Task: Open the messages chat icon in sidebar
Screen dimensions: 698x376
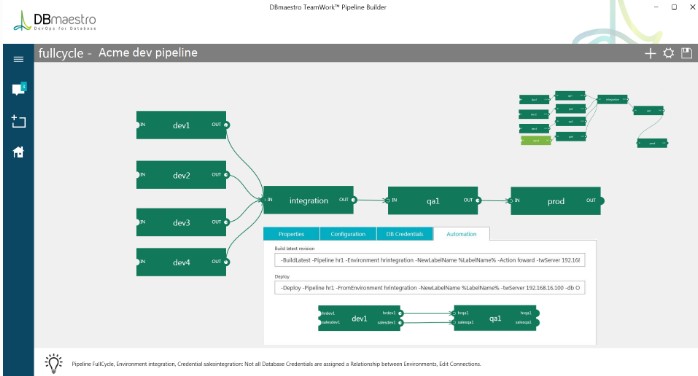Action: click(x=19, y=89)
